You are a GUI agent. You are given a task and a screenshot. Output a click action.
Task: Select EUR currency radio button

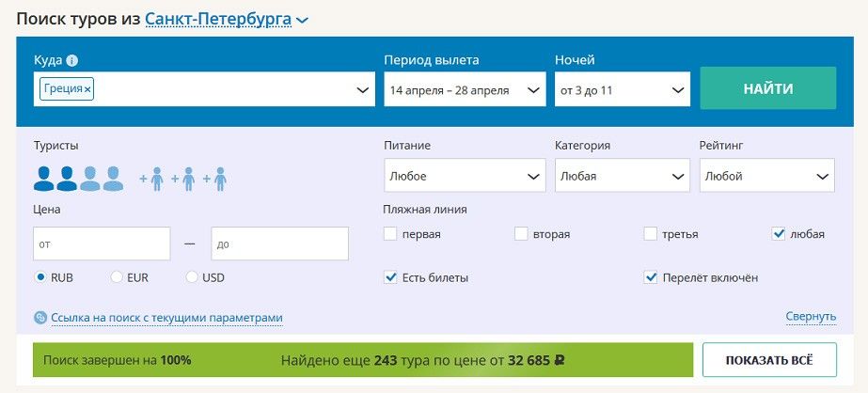[117, 277]
